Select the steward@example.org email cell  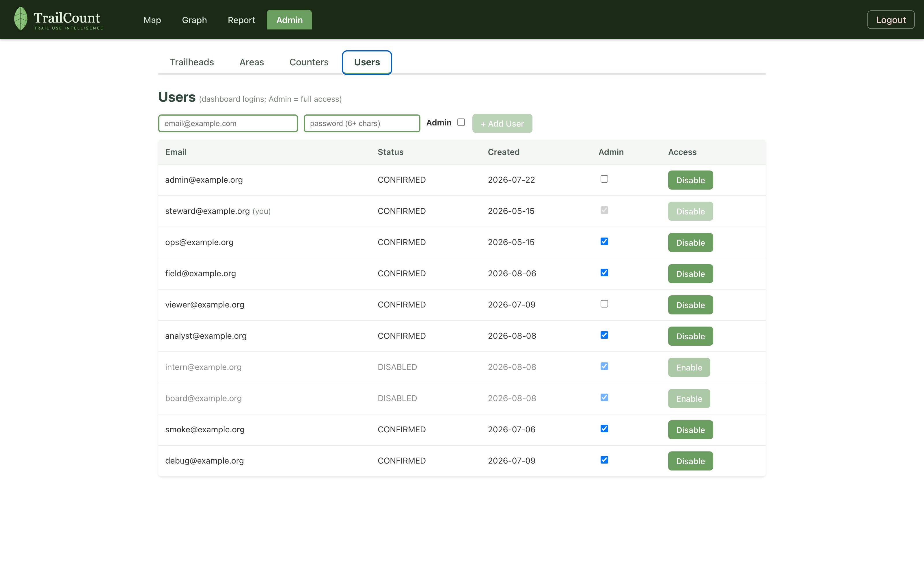[264, 211]
